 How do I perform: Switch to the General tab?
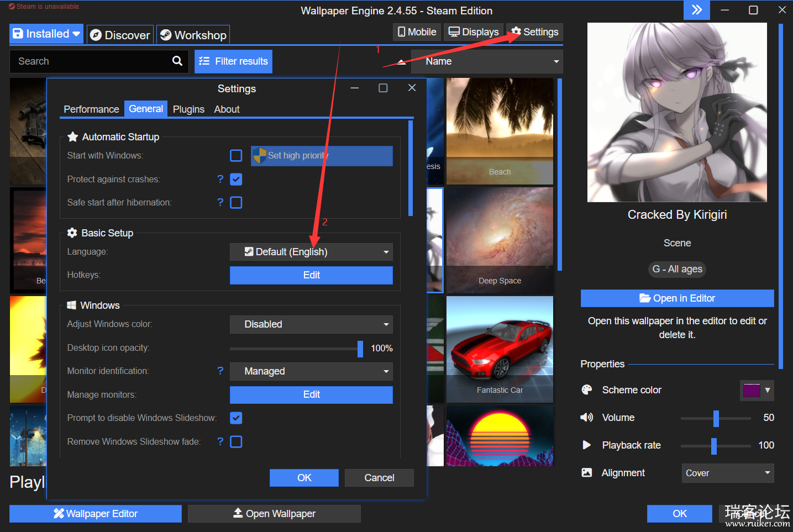146,109
